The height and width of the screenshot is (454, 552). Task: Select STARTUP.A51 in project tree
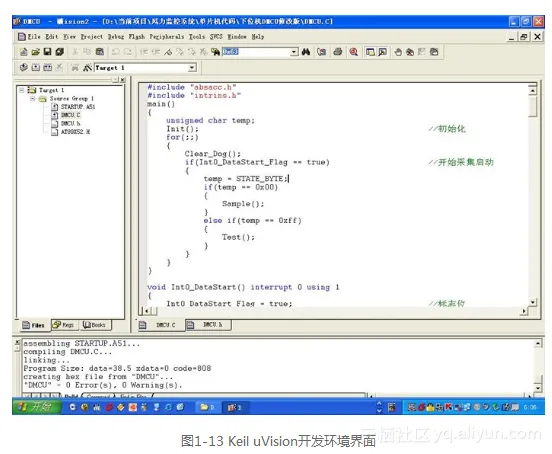pyautogui.click(x=78, y=107)
